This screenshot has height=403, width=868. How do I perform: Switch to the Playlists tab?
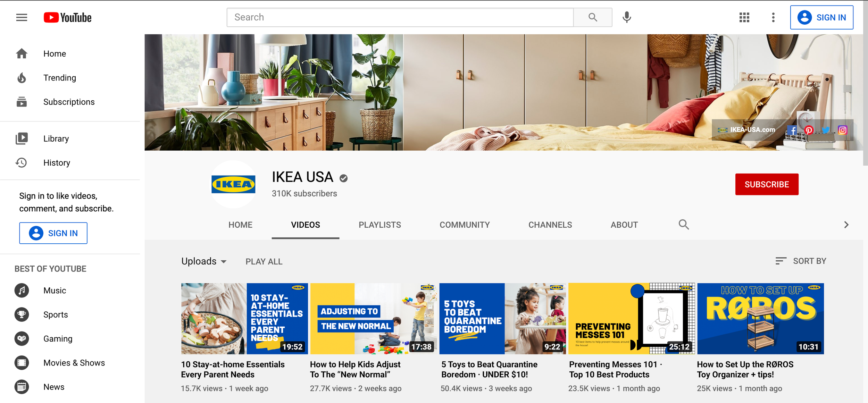point(379,225)
